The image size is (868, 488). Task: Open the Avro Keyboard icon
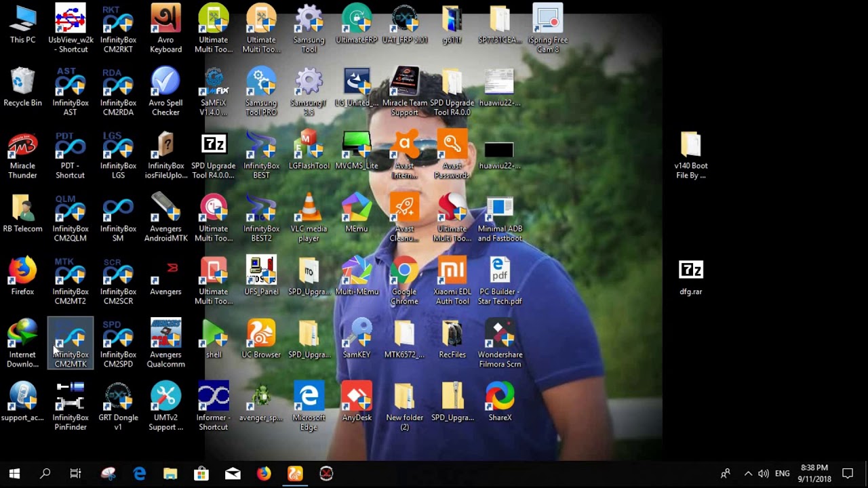(165, 29)
